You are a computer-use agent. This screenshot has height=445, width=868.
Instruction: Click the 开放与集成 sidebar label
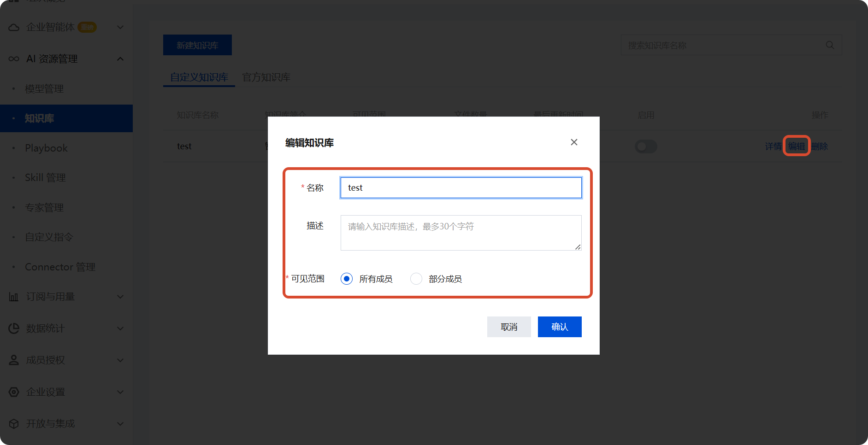click(50, 424)
